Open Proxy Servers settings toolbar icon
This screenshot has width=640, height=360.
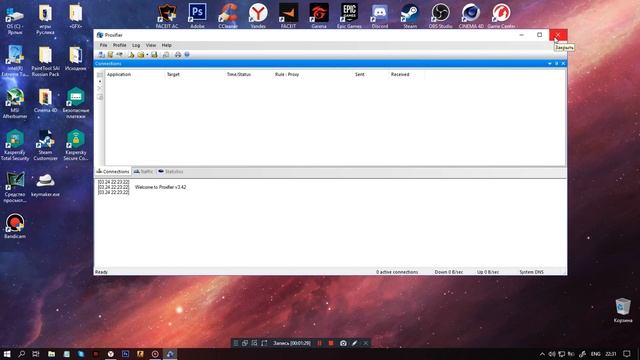[101, 55]
